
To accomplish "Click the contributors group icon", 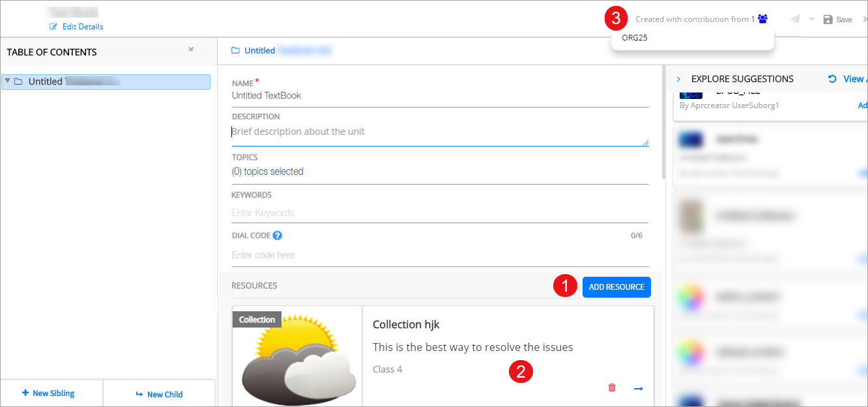I will point(762,20).
